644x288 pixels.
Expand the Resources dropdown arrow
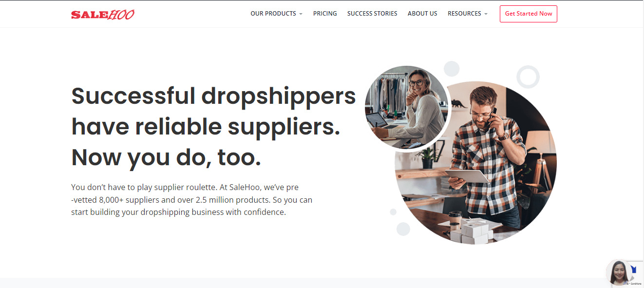tap(486, 14)
